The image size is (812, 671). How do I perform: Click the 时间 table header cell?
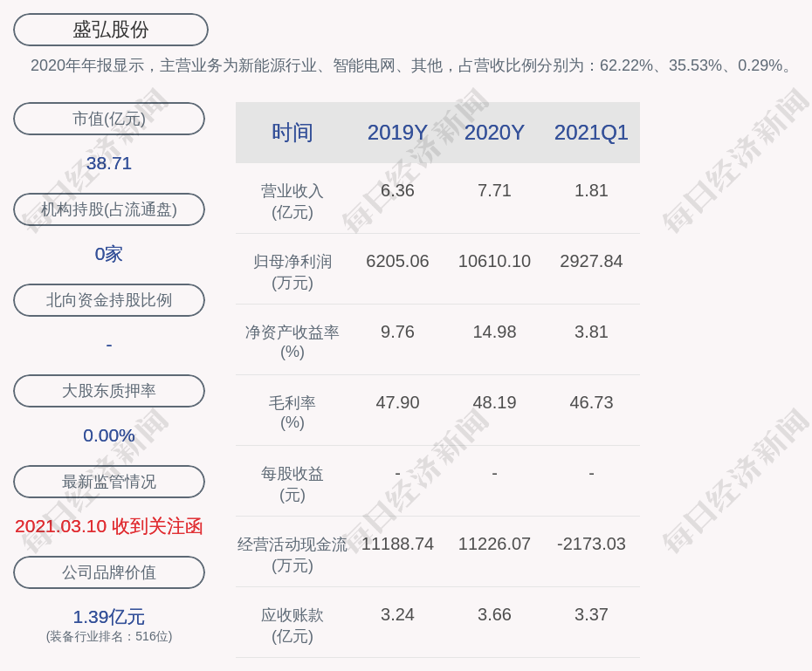point(292,133)
